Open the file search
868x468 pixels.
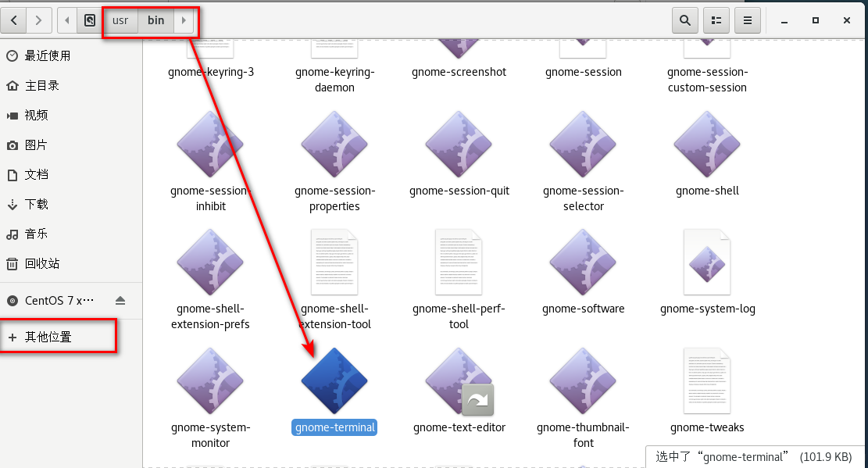click(684, 20)
